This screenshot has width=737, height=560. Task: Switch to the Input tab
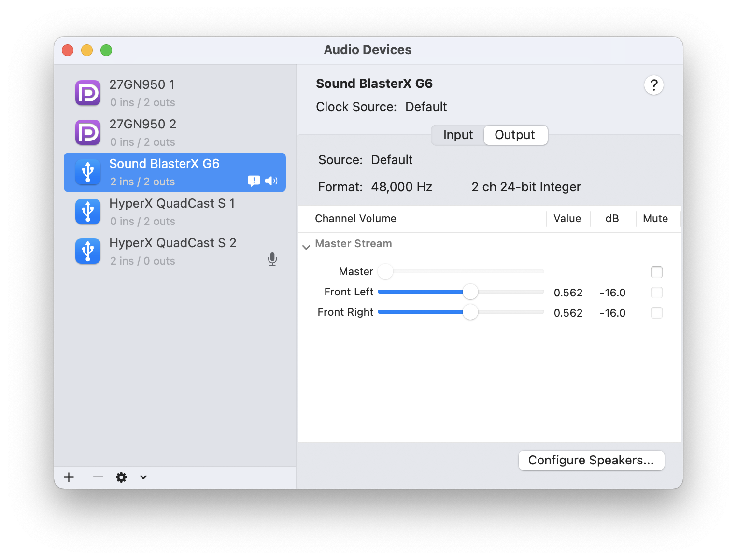click(458, 135)
